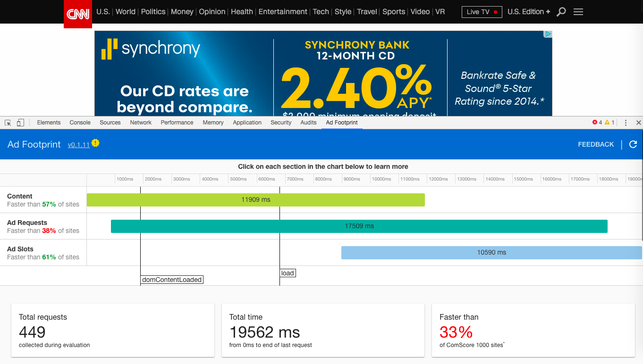The width and height of the screenshot is (643, 364).
Task: Open the Sources tab
Action: (110, 123)
